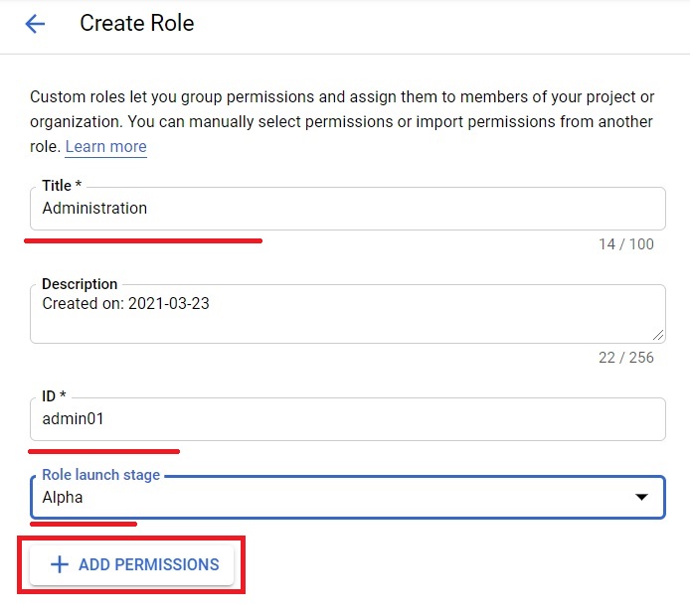This screenshot has height=616, width=690.
Task: Click the custom roles explanation paragraph
Action: coord(342,122)
